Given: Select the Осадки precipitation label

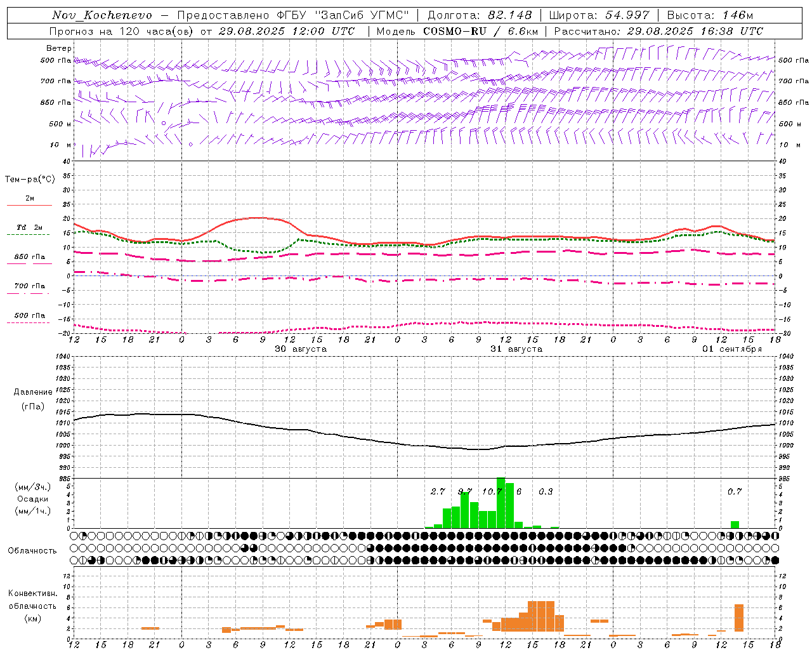Looking at the screenshot, I should 33,499.
